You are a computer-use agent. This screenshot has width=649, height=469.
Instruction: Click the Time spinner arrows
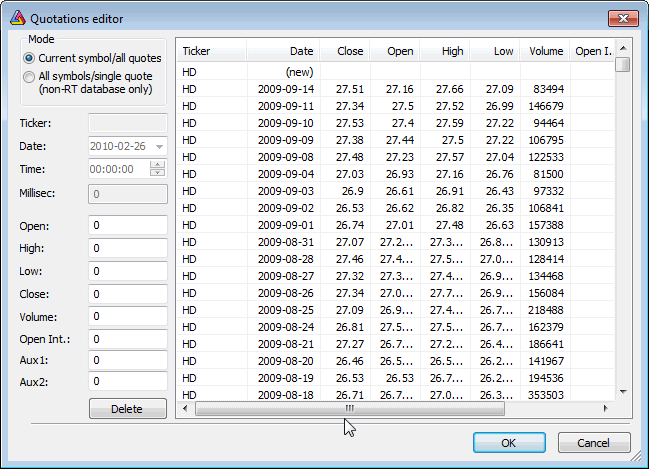[x=157, y=169]
